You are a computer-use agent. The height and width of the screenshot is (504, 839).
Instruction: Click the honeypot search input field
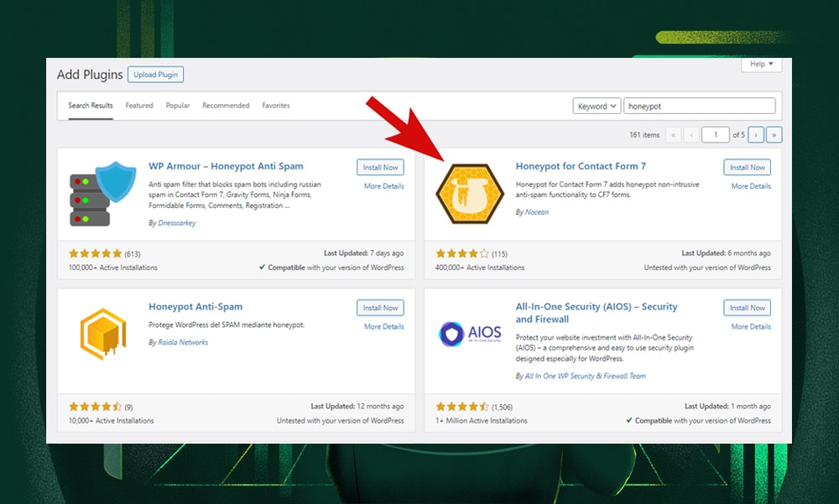point(700,106)
